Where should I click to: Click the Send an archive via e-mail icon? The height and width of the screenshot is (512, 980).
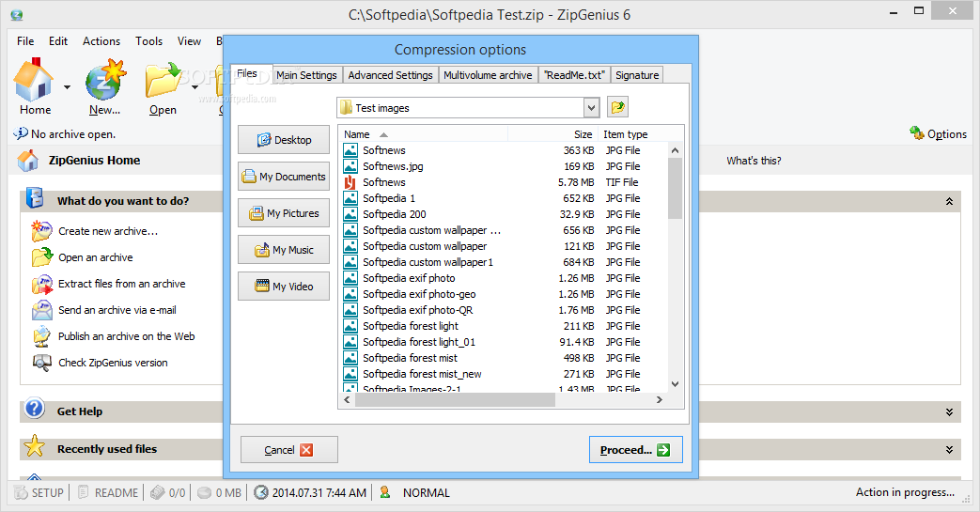point(42,310)
